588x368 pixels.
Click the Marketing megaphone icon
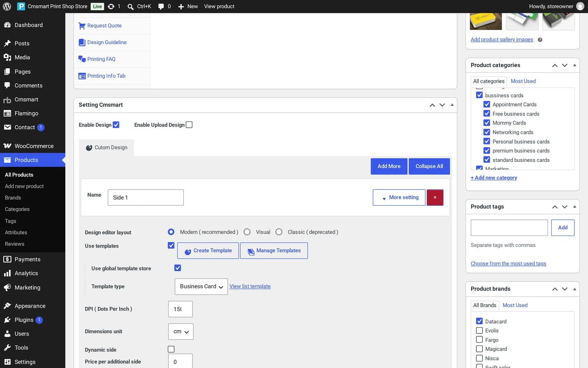pyautogui.click(x=7, y=287)
